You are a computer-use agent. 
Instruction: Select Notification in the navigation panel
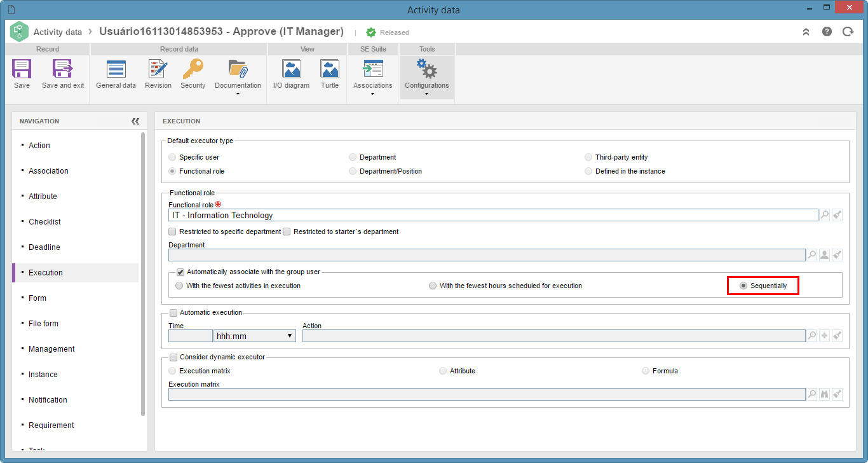click(x=48, y=400)
